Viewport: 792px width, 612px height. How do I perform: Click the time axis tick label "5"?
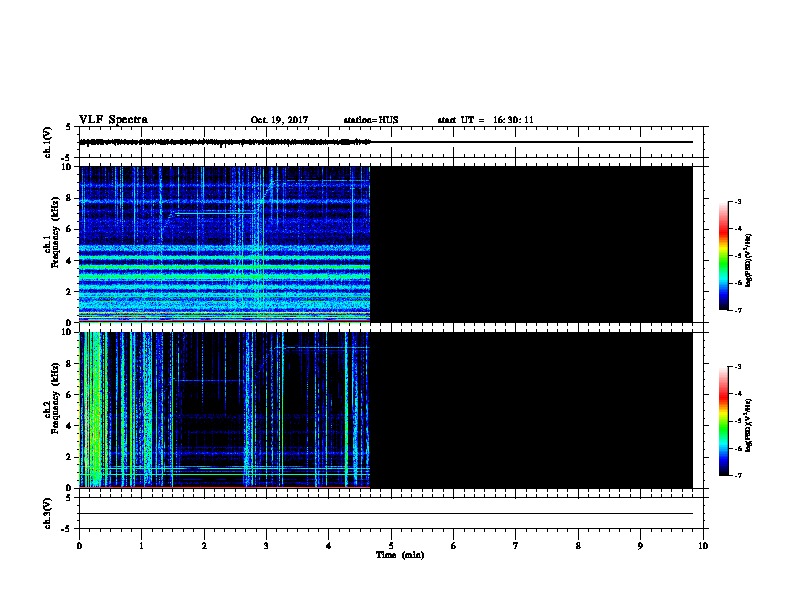pos(391,546)
